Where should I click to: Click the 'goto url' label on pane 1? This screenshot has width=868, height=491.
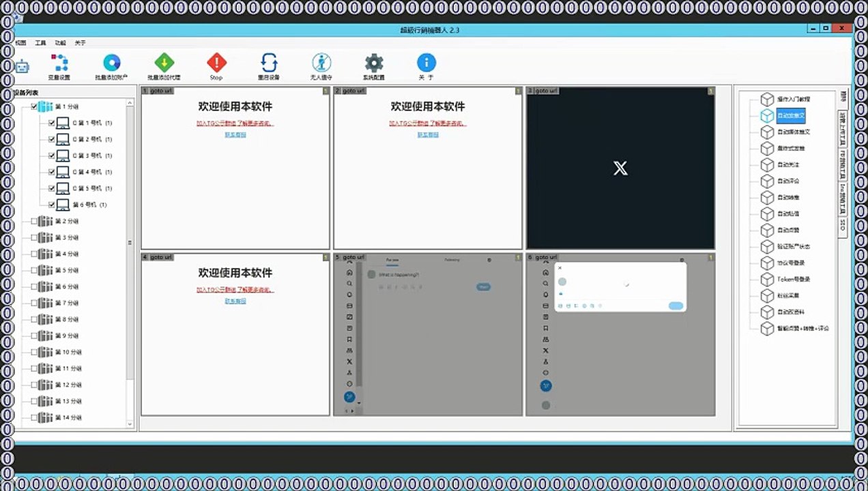[x=162, y=91]
